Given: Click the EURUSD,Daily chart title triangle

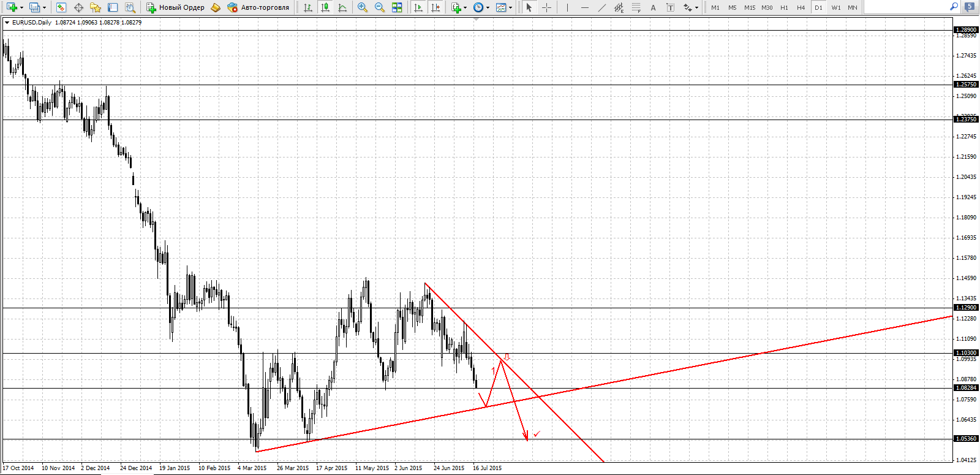Looking at the screenshot, I should (7, 23).
